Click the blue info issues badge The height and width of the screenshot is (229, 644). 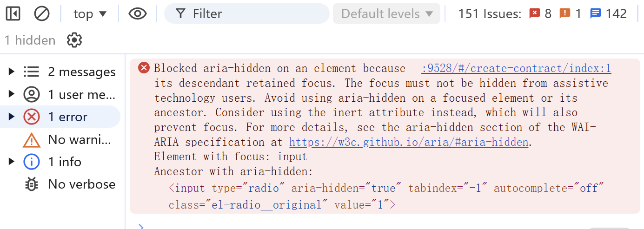coord(608,14)
